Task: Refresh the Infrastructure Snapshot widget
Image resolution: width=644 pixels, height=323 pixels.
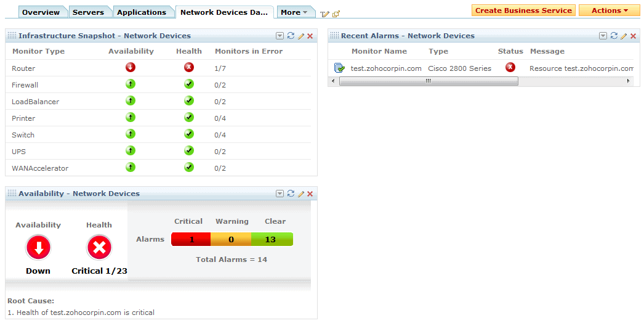Action: [291, 36]
